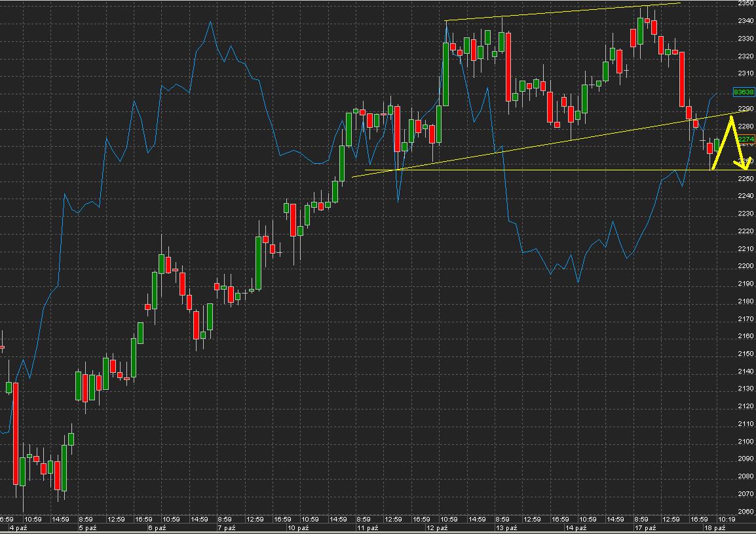Click the '11 paź' date label
The height and width of the screenshot is (534, 756).
(368, 528)
